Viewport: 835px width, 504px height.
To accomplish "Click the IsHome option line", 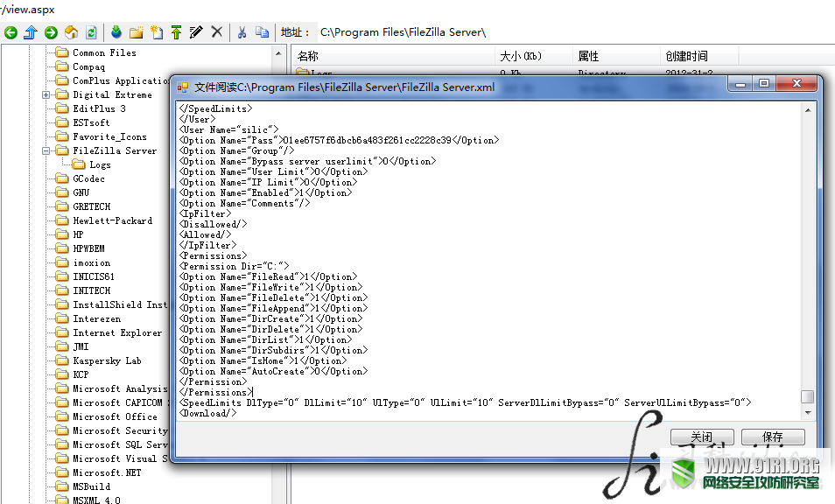I will (x=263, y=360).
